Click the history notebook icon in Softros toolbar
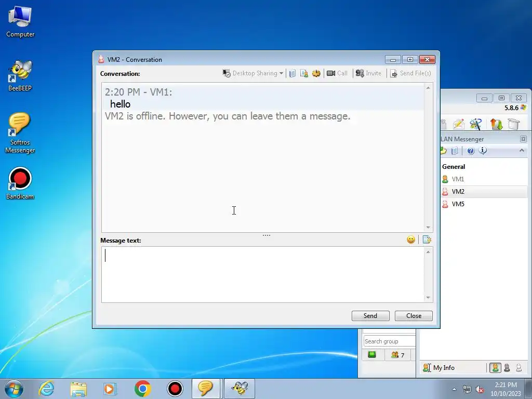 [455, 151]
